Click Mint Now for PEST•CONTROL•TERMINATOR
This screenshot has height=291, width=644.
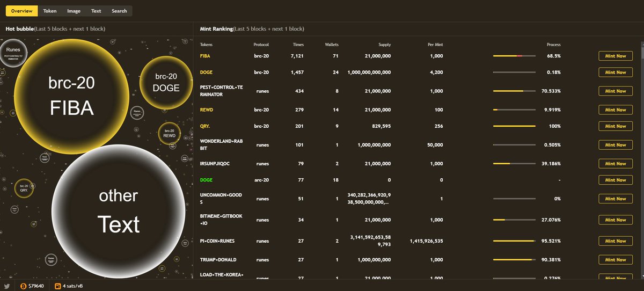(x=616, y=91)
